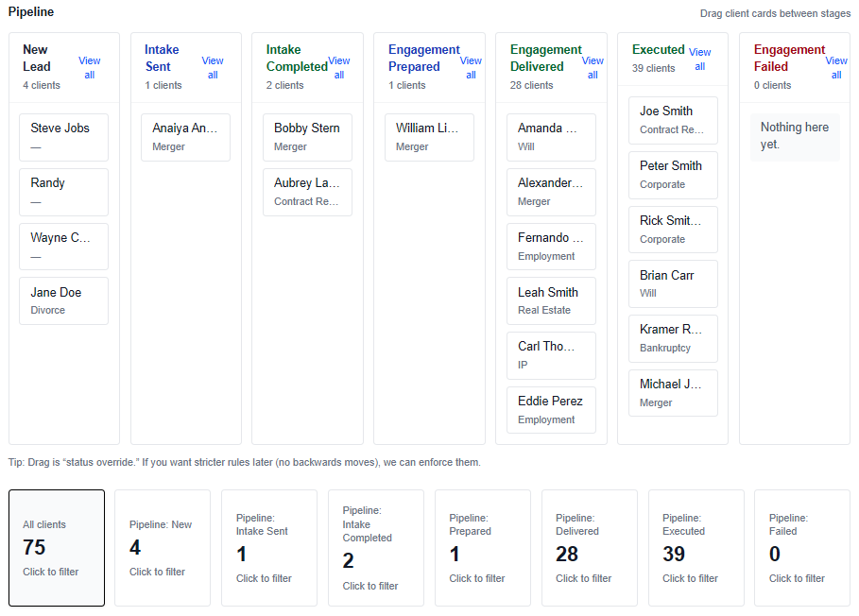
Task: Filter clients by Pipeline: Intake Sent
Action: tap(269, 548)
